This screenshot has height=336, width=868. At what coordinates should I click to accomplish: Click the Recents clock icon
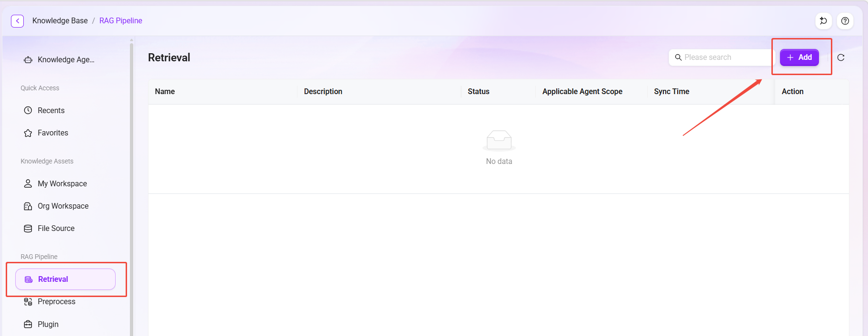pyautogui.click(x=28, y=110)
